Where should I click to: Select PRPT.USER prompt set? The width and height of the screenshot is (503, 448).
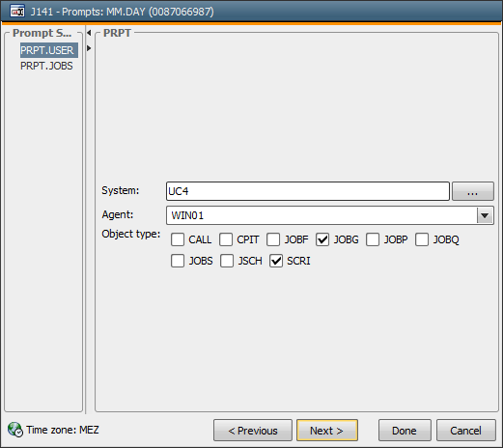(48, 50)
